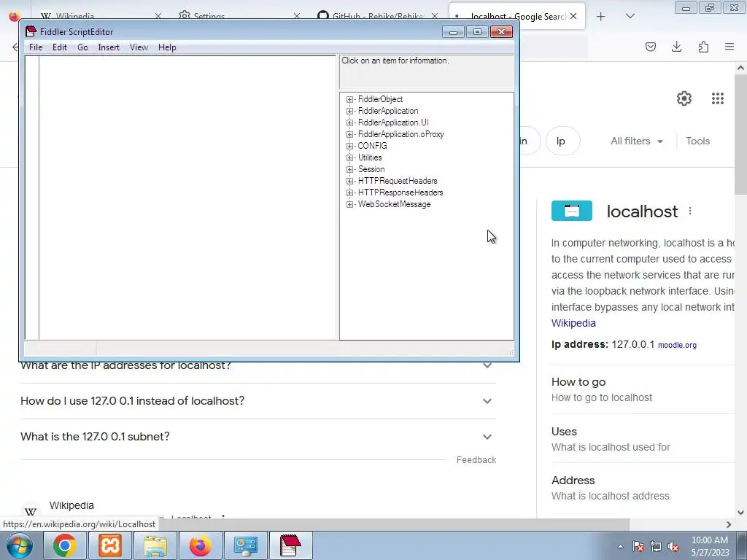
Task: Select the Session item in class tree
Action: (371, 169)
